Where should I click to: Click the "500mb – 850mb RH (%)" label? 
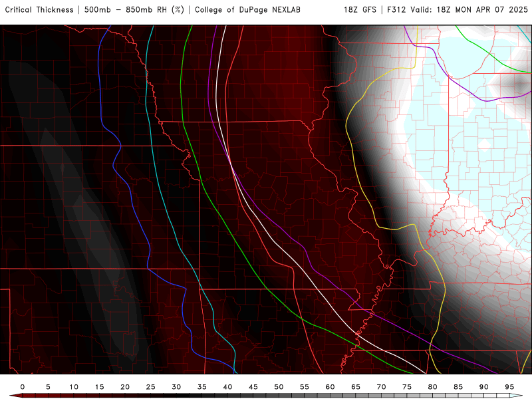pos(134,10)
